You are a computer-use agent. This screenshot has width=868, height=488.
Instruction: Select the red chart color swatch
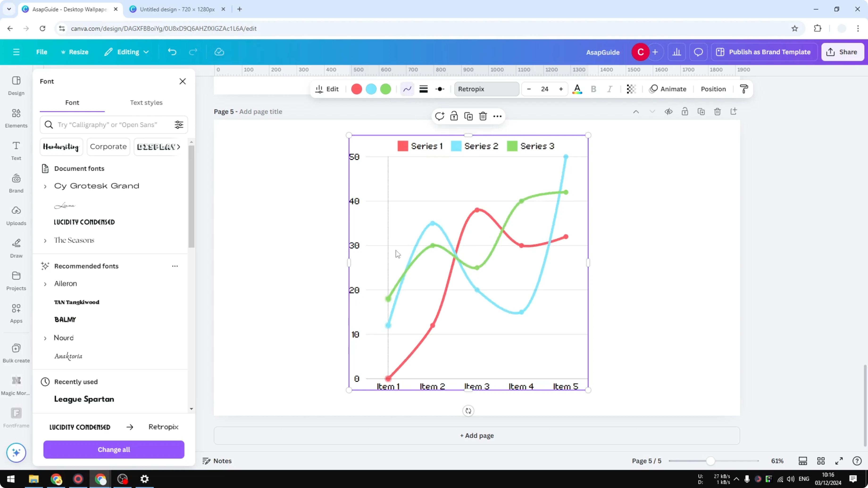pos(356,89)
